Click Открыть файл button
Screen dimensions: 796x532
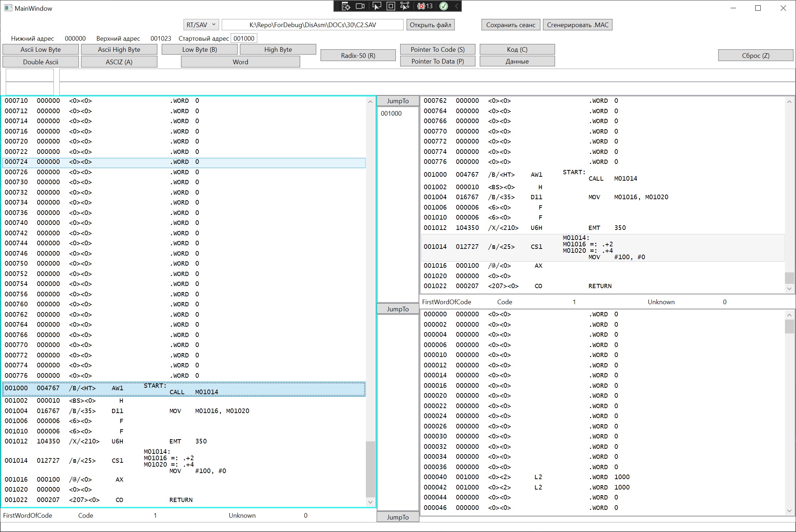430,25
